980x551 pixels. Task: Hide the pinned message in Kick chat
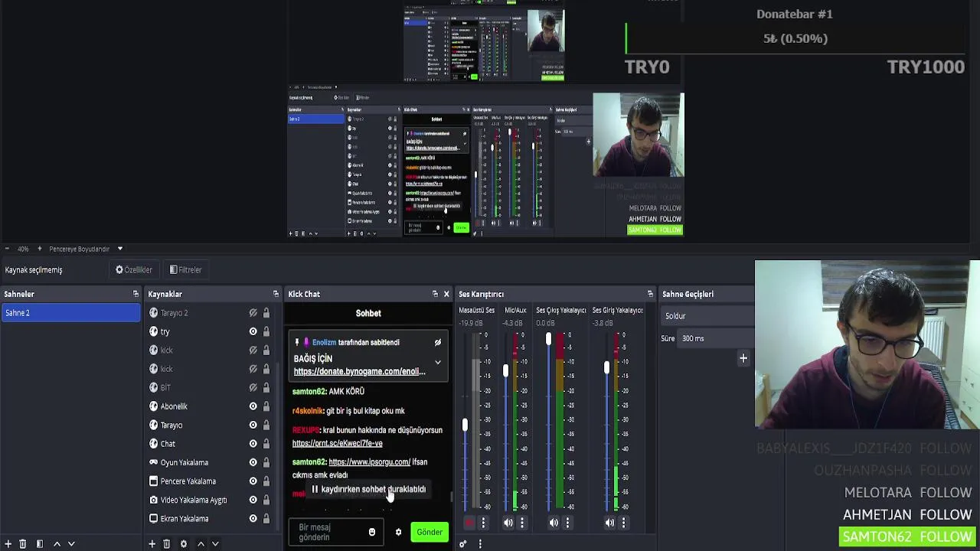pyautogui.click(x=437, y=342)
